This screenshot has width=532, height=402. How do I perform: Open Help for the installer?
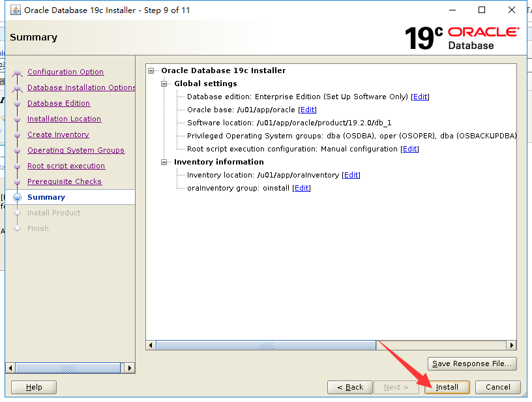pyautogui.click(x=34, y=387)
